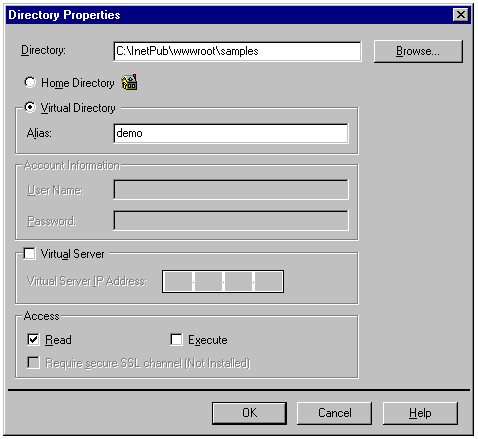Toggle Require secure SSL channel checkbox

click(x=33, y=362)
